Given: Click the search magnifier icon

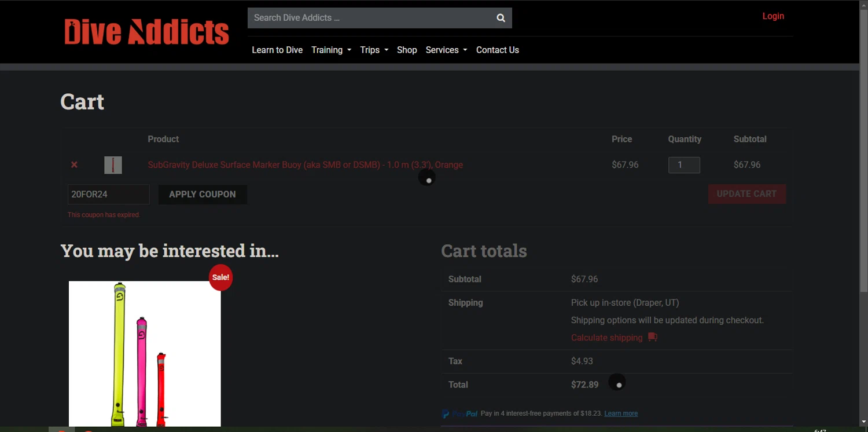Looking at the screenshot, I should coord(501,18).
